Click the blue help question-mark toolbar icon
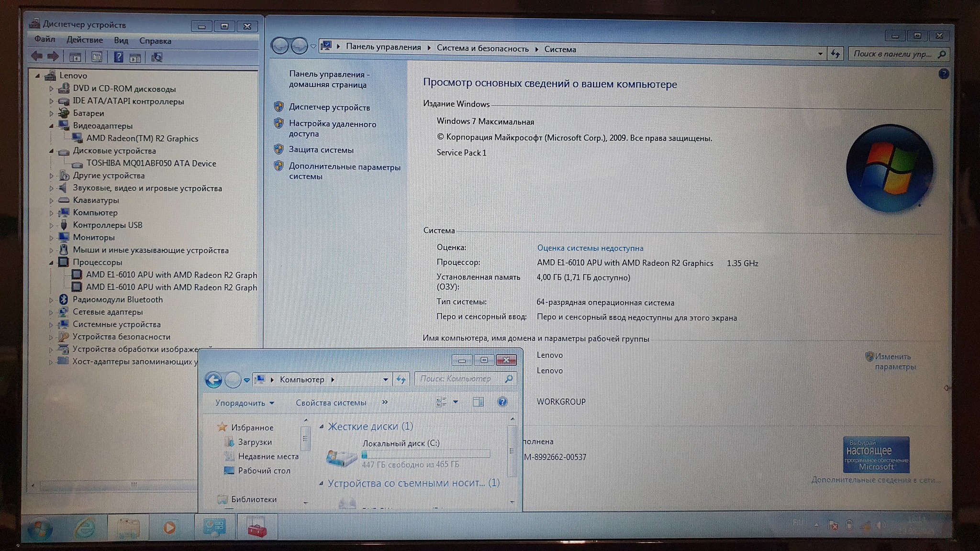 click(x=118, y=57)
